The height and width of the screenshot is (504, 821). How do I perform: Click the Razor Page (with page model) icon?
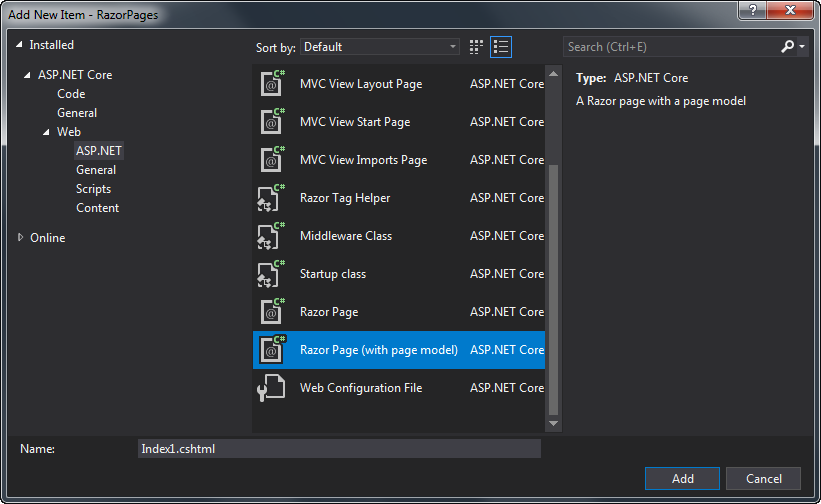272,350
